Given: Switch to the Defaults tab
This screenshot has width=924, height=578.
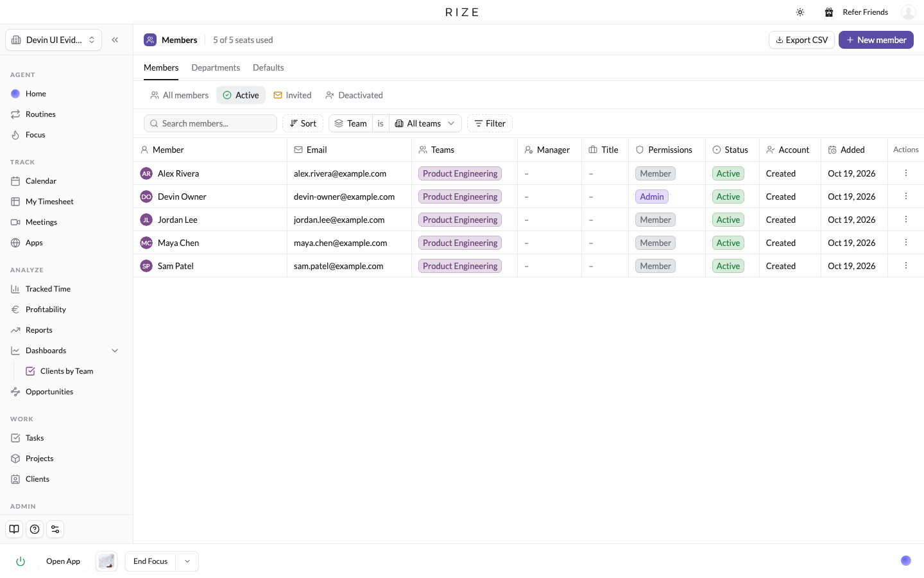Looking at the screenshot, I should [x=268, y=67].
